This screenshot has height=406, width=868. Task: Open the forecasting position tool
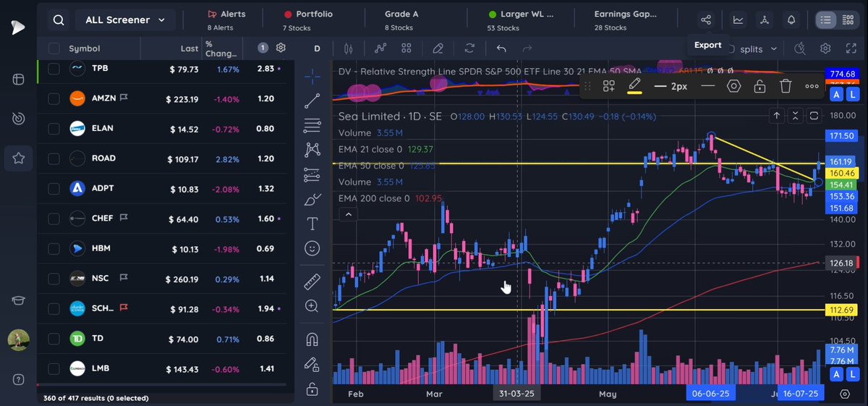(312, 174)
